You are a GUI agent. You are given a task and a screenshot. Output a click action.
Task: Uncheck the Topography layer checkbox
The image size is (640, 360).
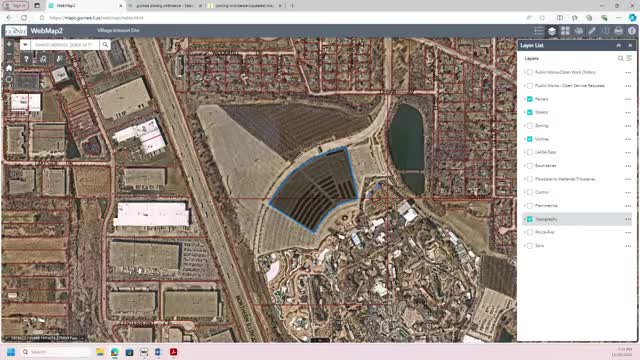pyautogui.click(x=530, y=219)
